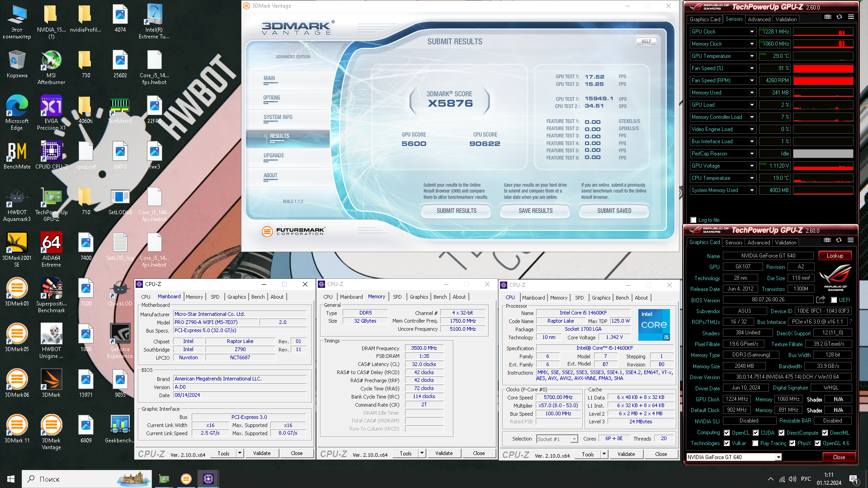This screenshot has width=868, height=488.
Task: Expand GPU Clock sensor dropdown
Action: (752, 32)
